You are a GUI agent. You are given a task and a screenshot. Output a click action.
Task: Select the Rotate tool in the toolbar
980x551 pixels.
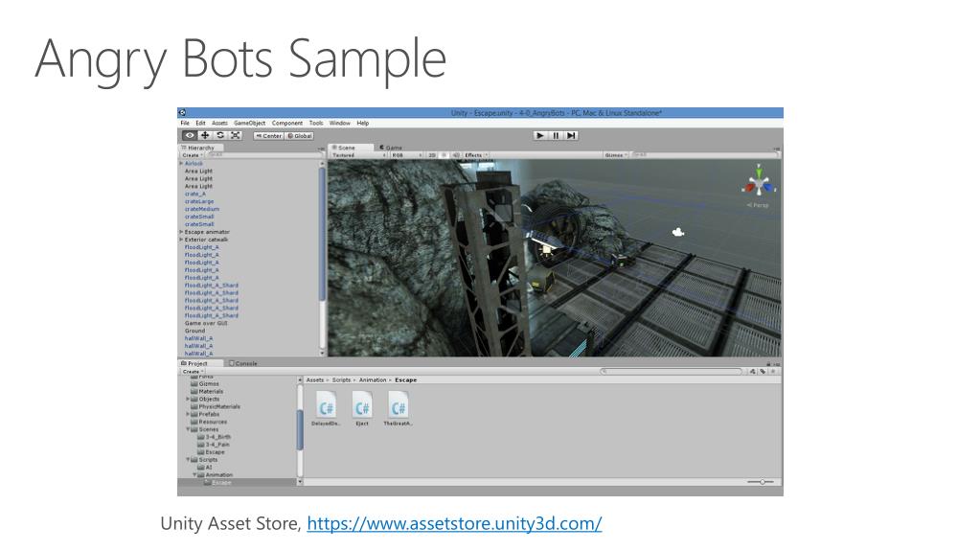click(x=220, y=135)
